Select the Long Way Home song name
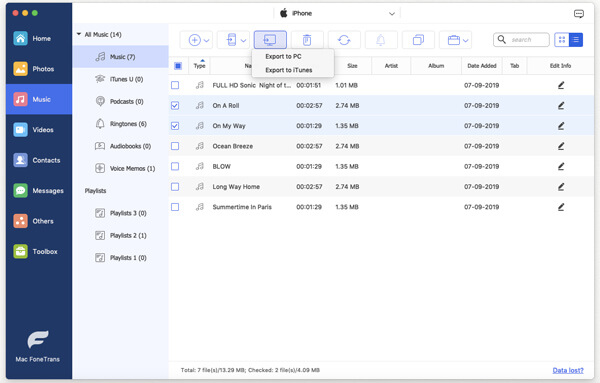 [236, 187]
